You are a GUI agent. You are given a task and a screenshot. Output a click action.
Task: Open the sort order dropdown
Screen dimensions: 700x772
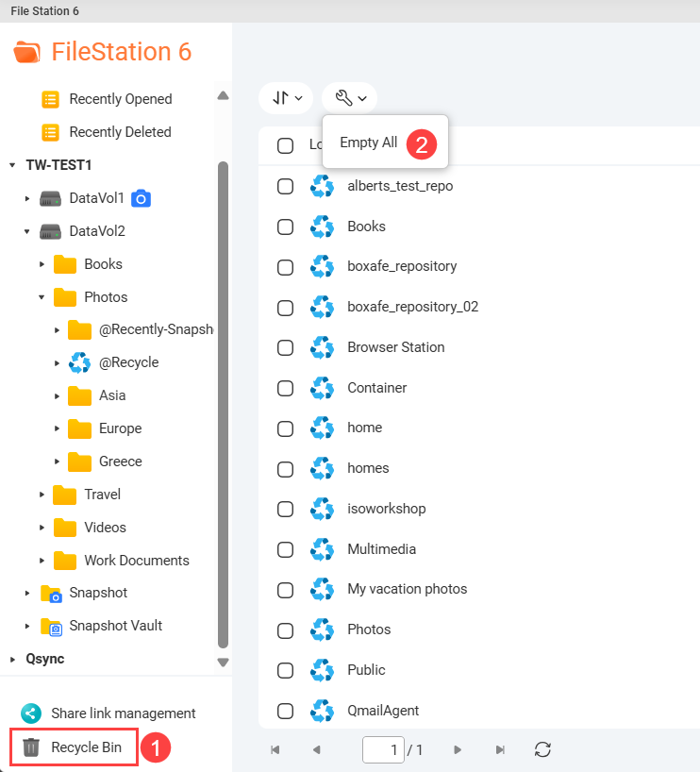(286, 98)
